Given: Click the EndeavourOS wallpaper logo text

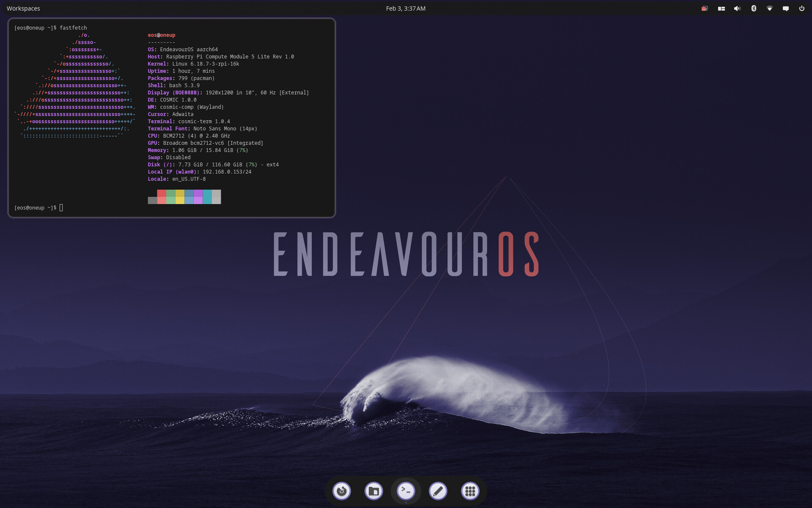Looking at the screenshot, I should 406,254.
